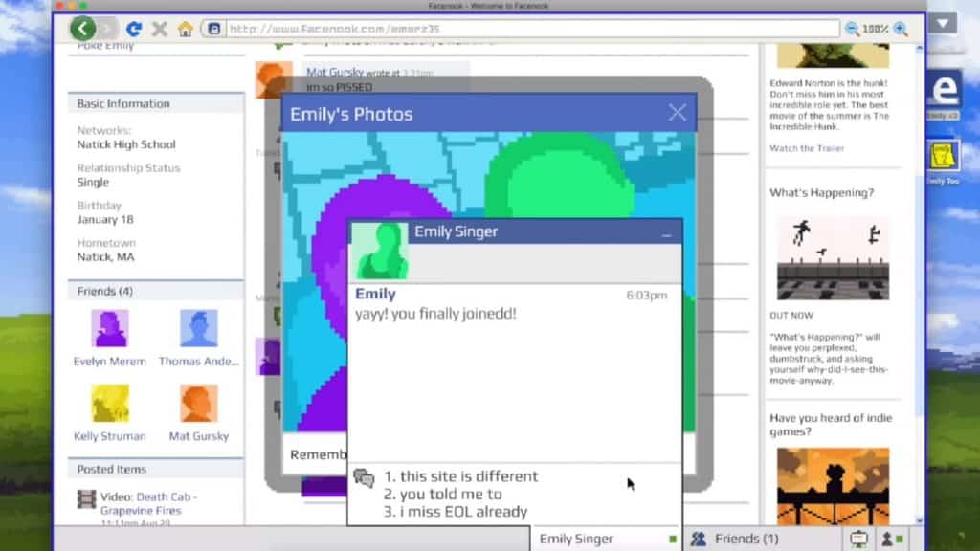Click the site favicon in the address bar

click(212, 28)
